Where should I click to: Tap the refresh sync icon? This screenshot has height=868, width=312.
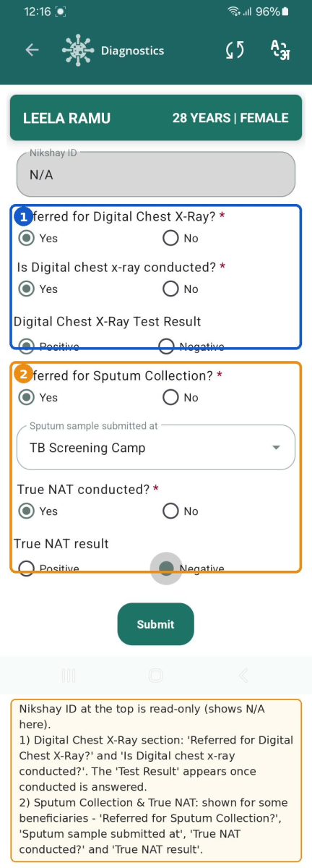coord(235,50)
